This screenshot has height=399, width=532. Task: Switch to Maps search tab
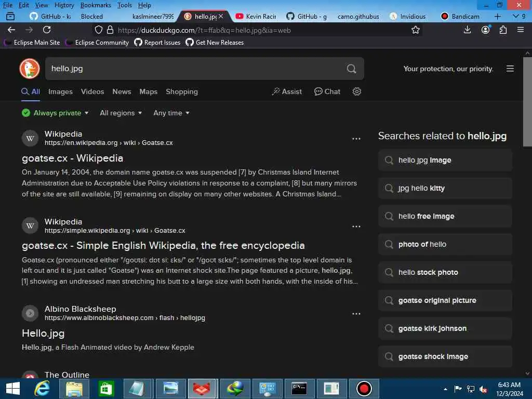click(x=148, y=91)
